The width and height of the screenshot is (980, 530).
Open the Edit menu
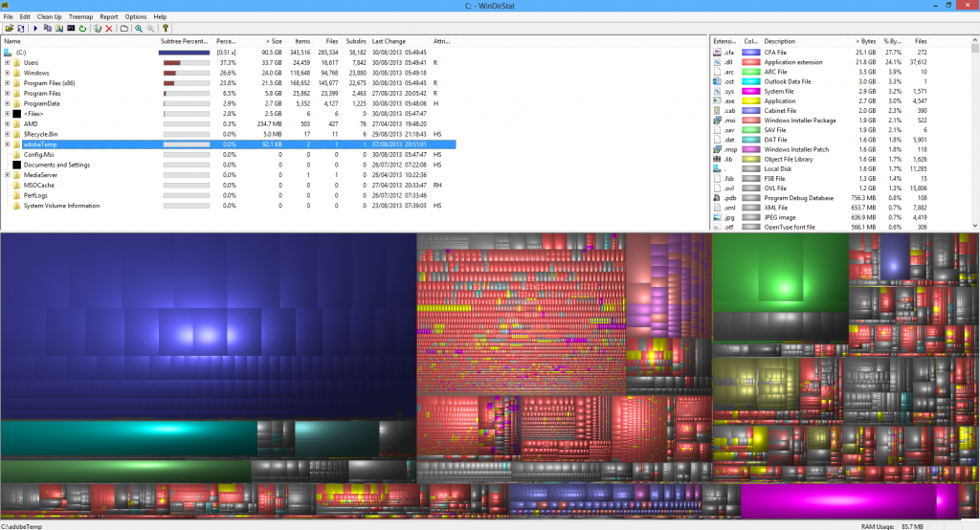(x=25, y=17)
